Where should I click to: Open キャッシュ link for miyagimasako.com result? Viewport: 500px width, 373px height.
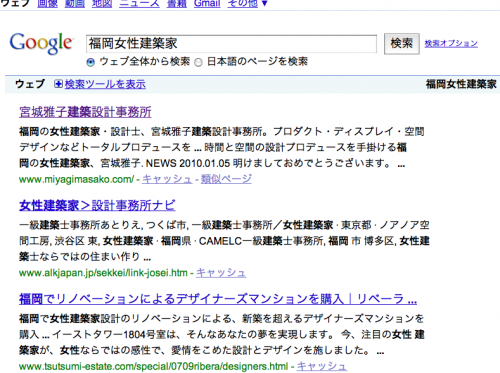(167, 179)
